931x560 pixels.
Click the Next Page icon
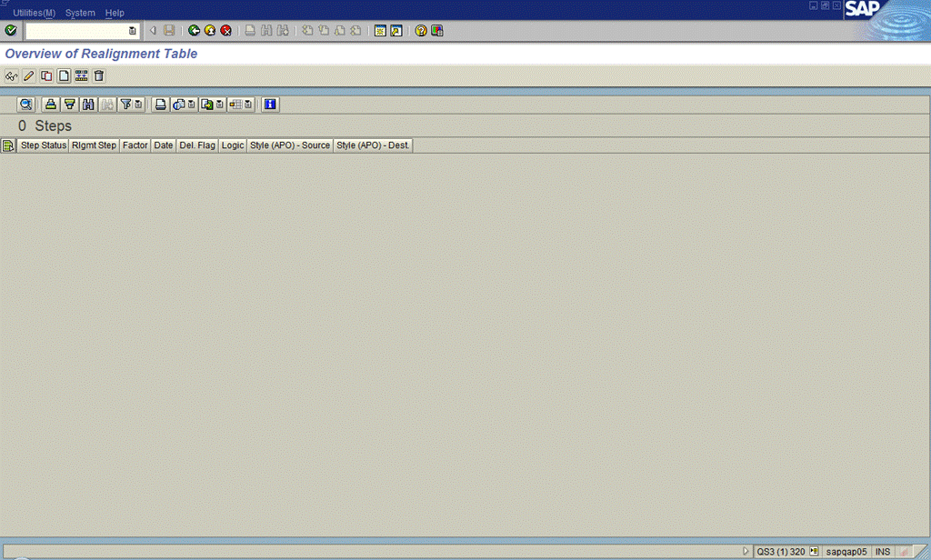coord(339,30)
